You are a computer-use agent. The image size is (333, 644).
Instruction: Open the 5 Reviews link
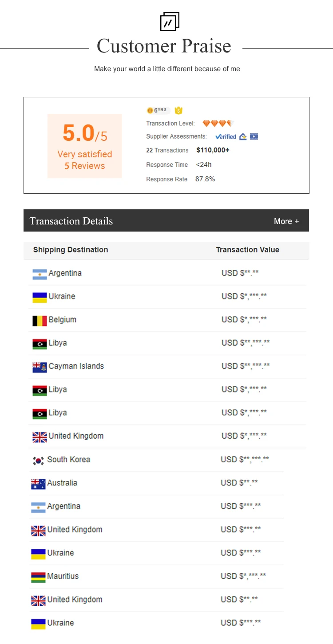click(85, 166)
